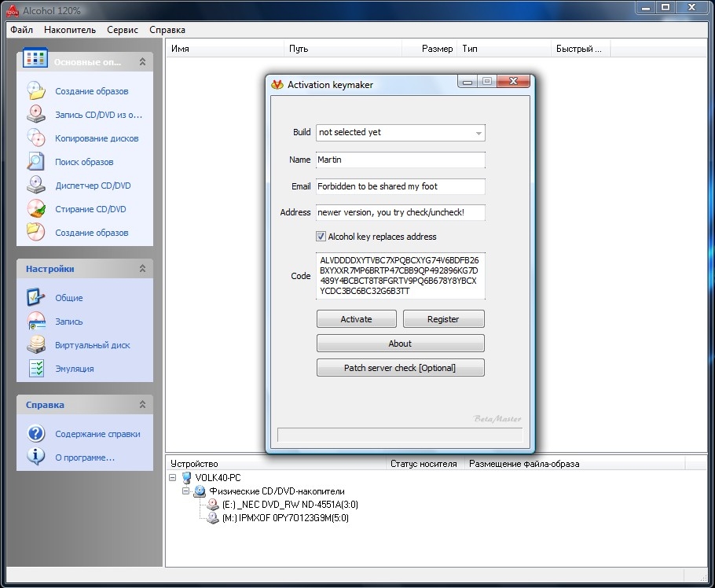
Task: Click the Виртуальный диск icon
Action: (36, 345)
